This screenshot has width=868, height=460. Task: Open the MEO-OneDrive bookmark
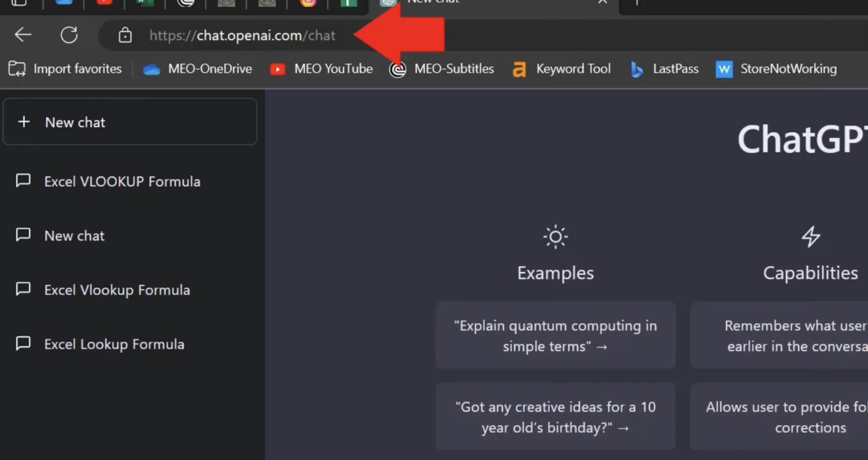click(197, 69)
